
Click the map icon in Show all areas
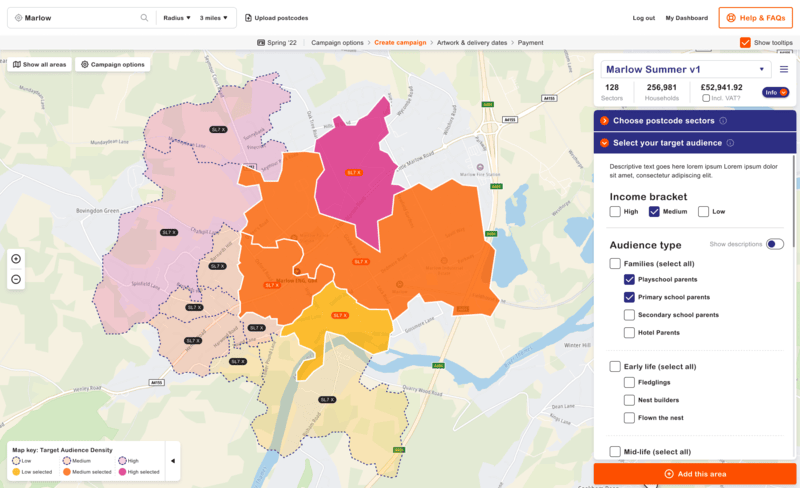coord(17,64)
